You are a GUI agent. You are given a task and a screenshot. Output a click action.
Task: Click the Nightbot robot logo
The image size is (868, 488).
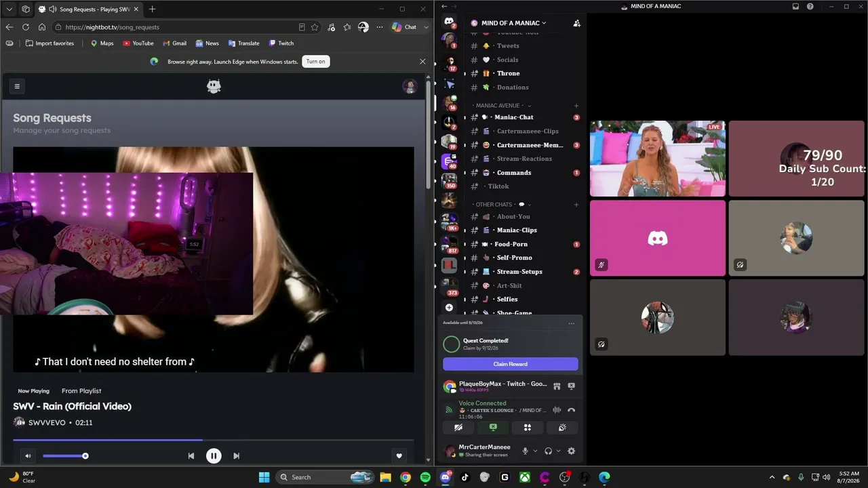point(214,86)
